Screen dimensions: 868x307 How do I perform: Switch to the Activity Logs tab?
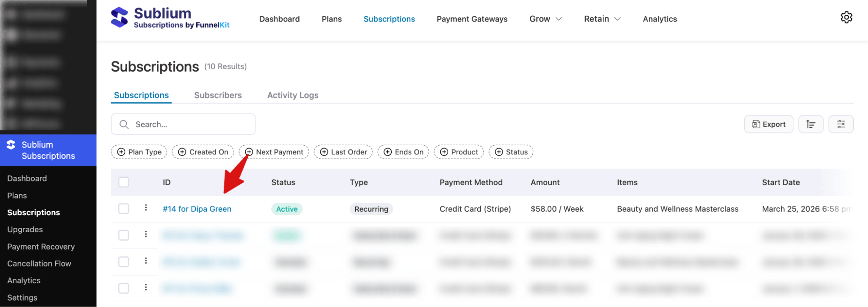point(293,95)
